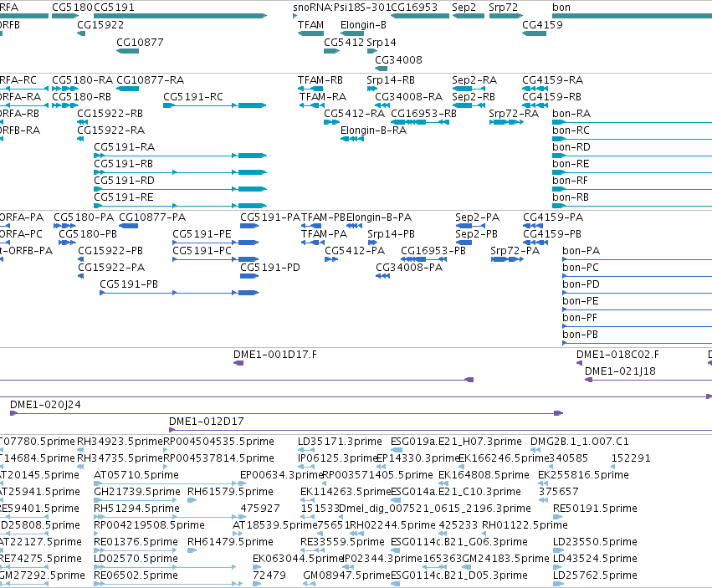Viewport: 712px width, 588px height.
Task: Click the CG4159-RB transcript label
Action: pos(551,97)
